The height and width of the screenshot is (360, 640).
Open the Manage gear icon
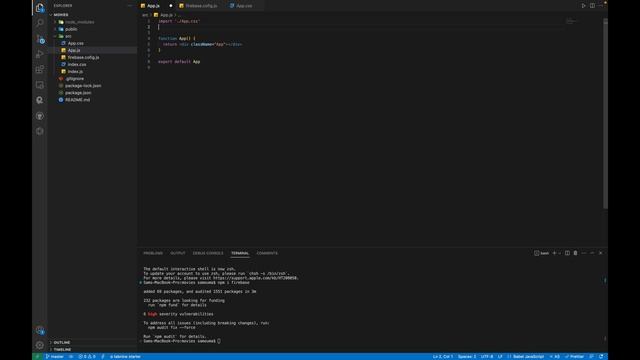pyautogui.click(x=40, y=345)
